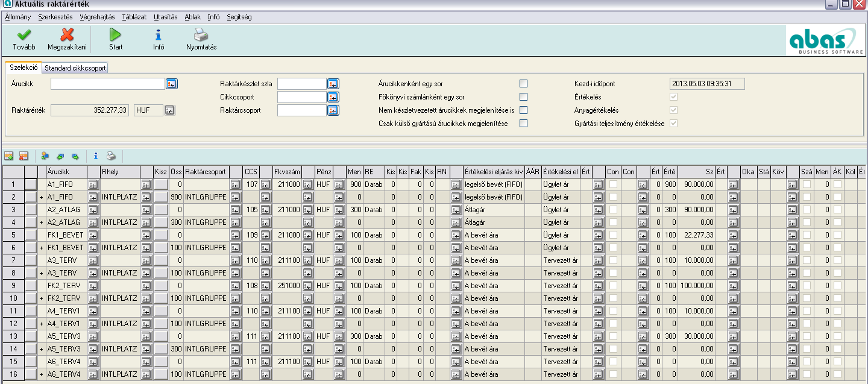
Task: Click the green left arrow table toolbar icon
Action: (x=60, y=156)
